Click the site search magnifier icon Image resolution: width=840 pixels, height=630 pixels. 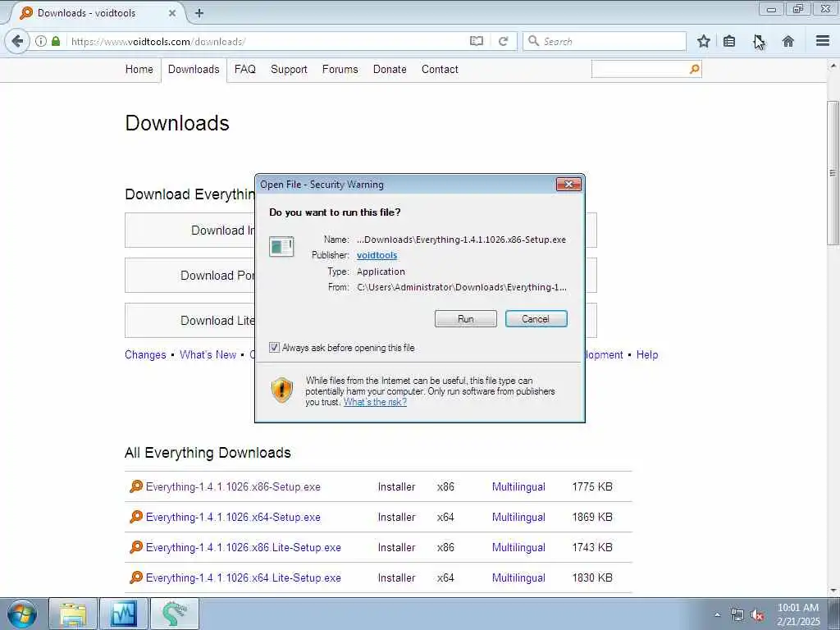[694, 69]
